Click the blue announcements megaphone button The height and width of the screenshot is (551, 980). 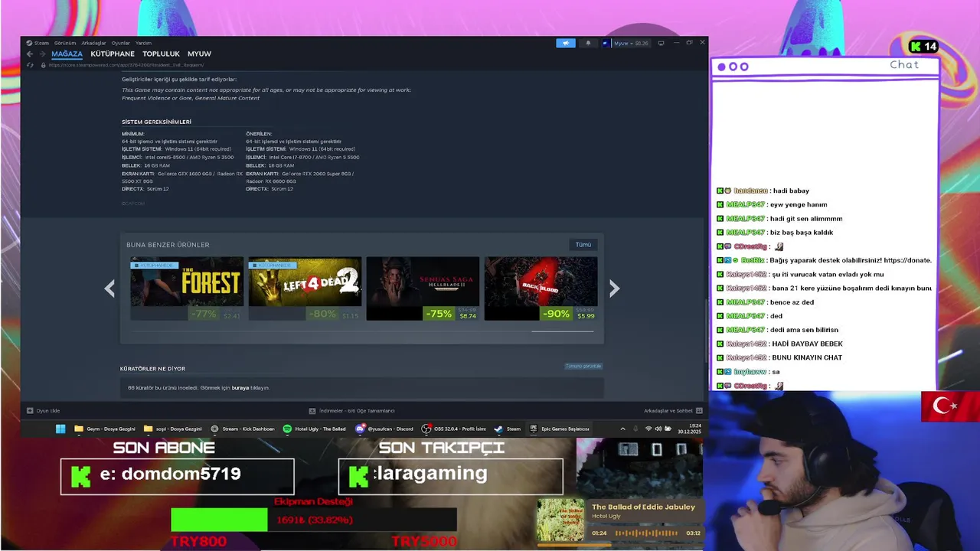[x=566, y=43]
